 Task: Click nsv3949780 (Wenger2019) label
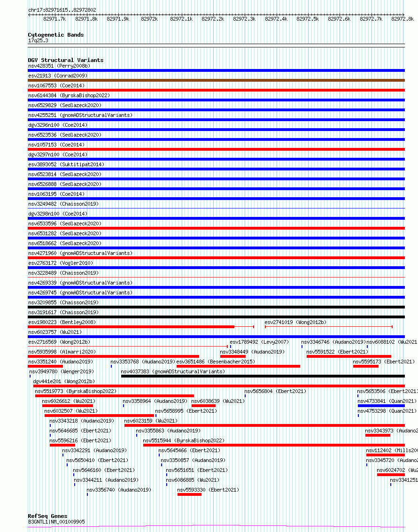coord(62,371)
